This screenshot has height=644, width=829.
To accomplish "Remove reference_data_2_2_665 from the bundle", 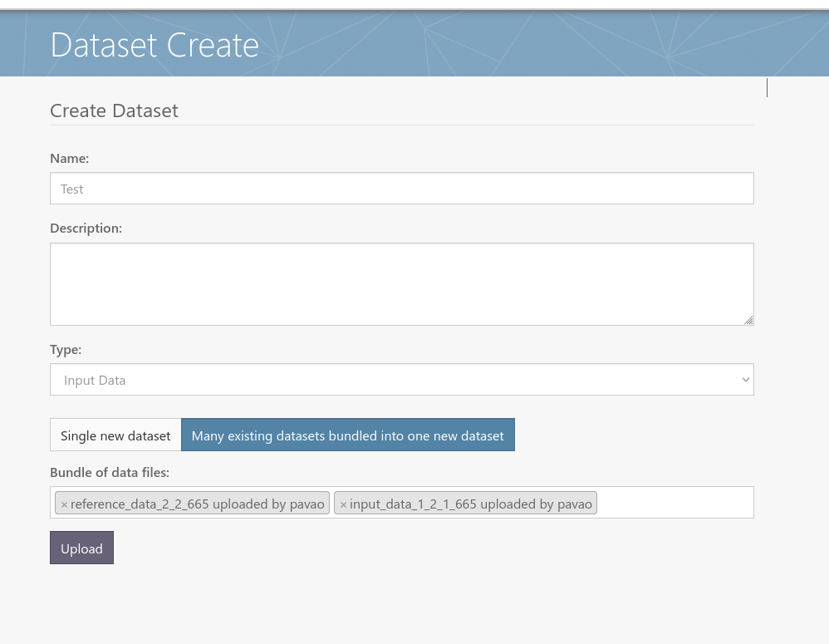I will 64,504.
